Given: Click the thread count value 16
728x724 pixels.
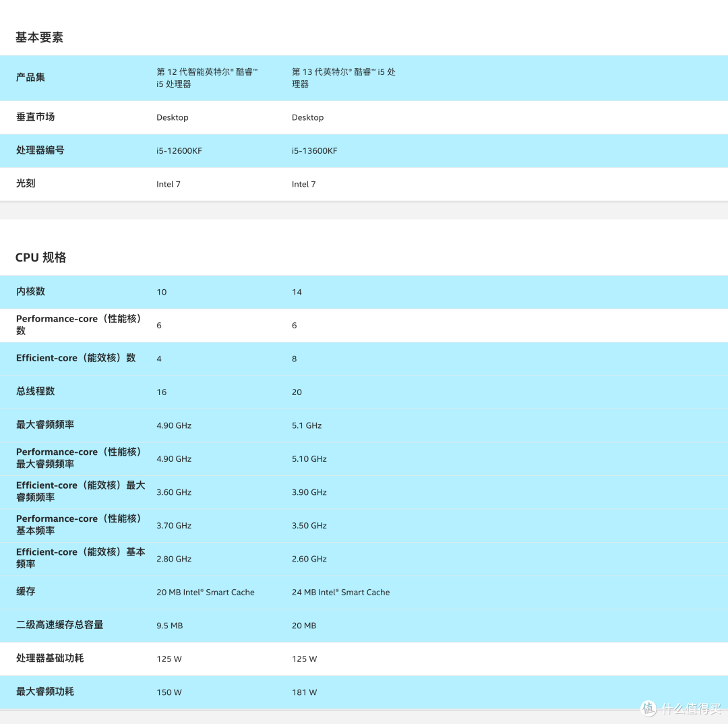Looking at the screenshot, I should (162, 392).
